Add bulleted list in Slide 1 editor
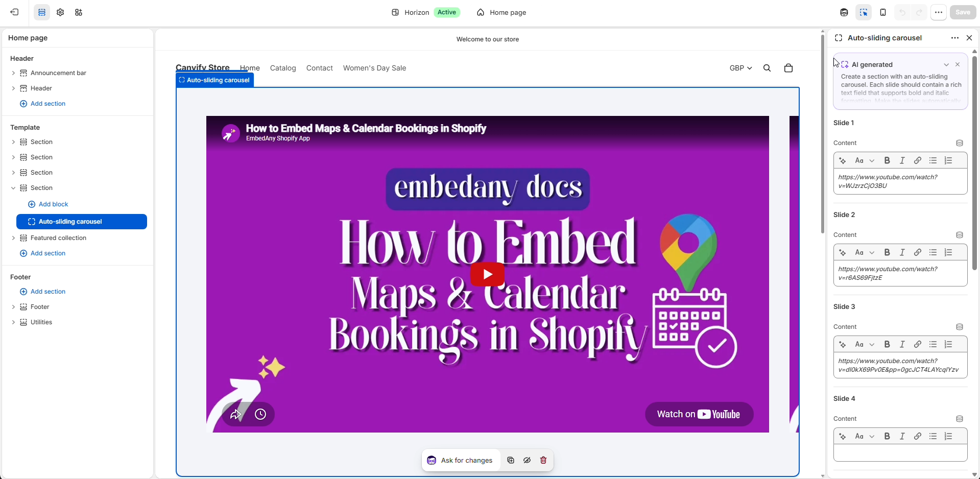Screen dimensions: 980x479 pos(933,160)
